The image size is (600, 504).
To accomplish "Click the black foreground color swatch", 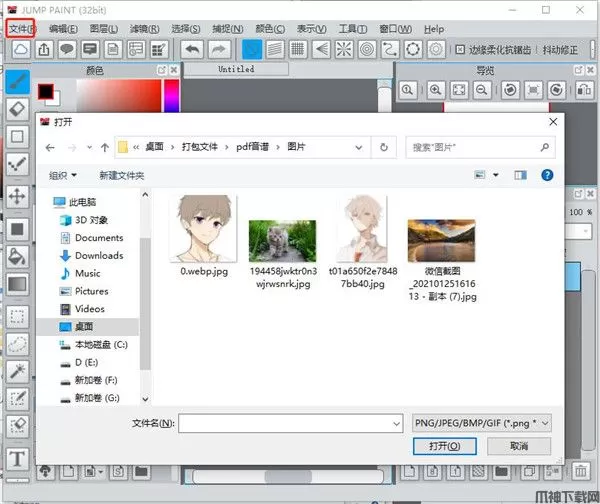I will coord(45,91).
